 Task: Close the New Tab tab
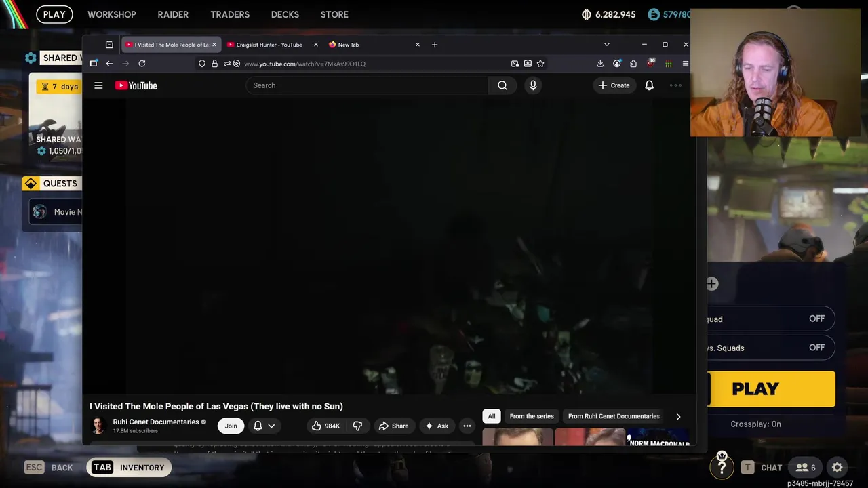pos(417,45)
